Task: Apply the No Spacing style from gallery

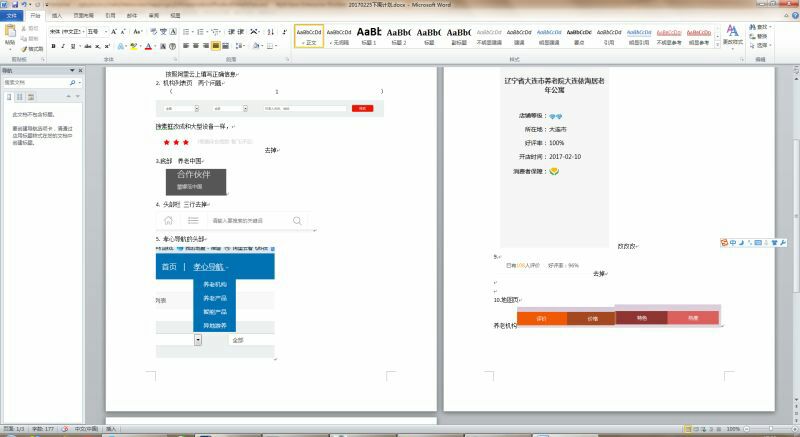Action: pos(339,36)
